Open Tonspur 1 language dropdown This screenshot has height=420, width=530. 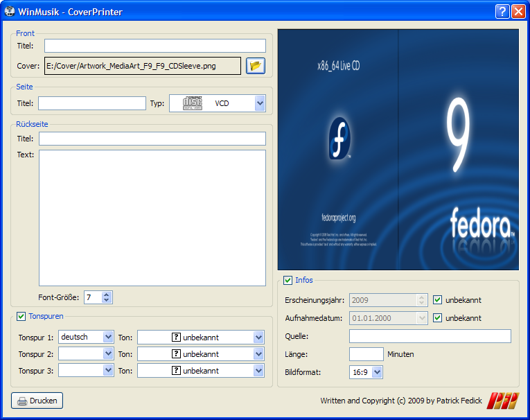108,337
